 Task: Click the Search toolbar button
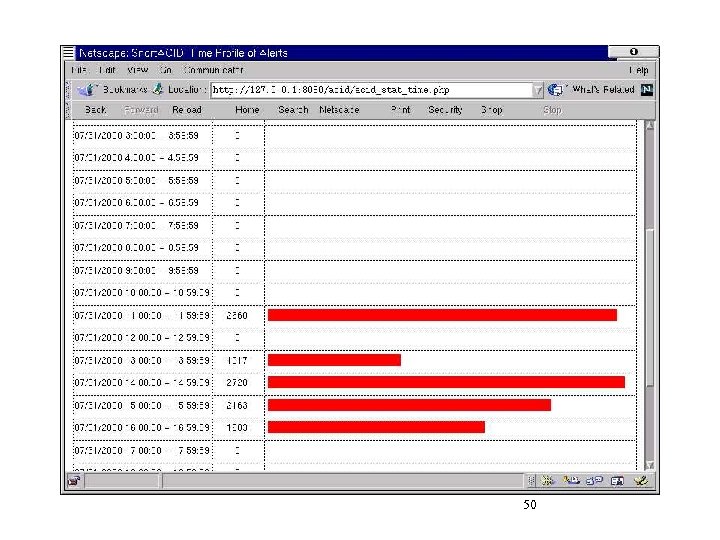click(293, 110)
